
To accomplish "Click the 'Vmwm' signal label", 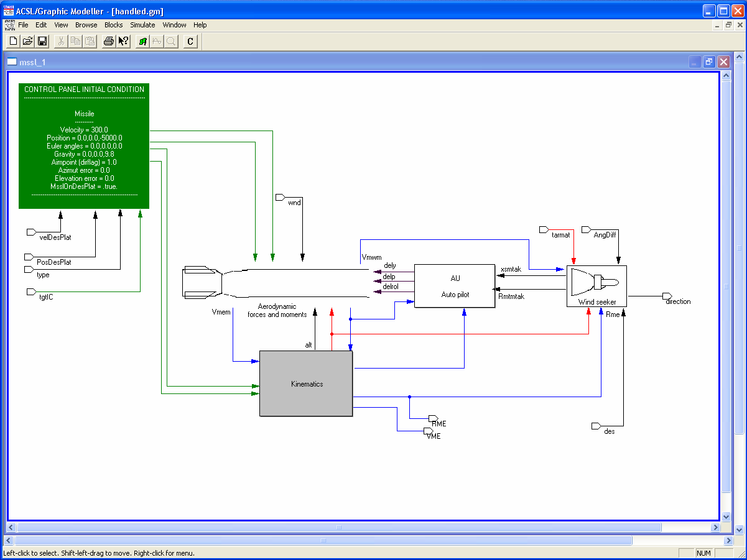I will (x=371, y=257).
